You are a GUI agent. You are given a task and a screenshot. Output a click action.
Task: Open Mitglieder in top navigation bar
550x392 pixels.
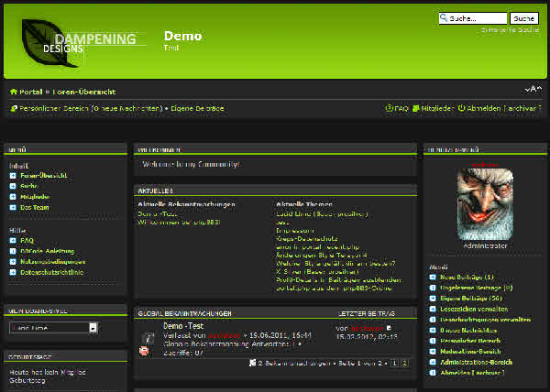[x=434, y=108]
